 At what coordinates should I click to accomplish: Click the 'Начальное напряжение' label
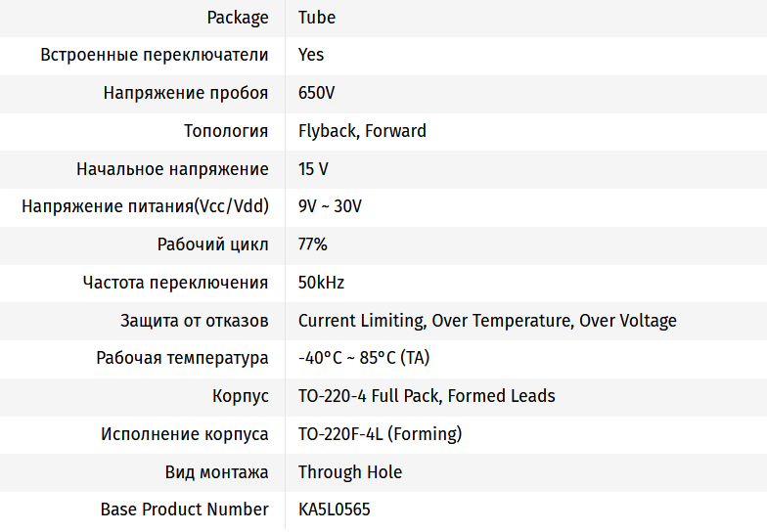coord(172,169)
